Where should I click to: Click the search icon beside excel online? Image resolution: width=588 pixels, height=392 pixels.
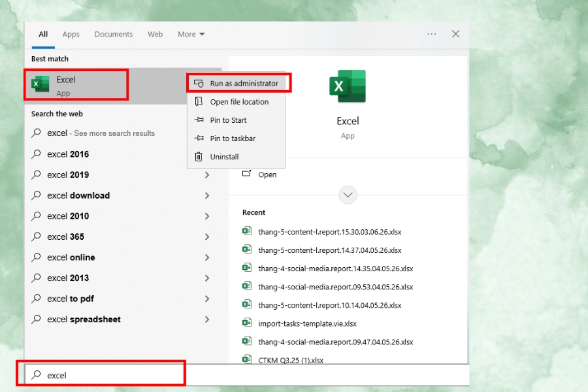pos(36,257)
